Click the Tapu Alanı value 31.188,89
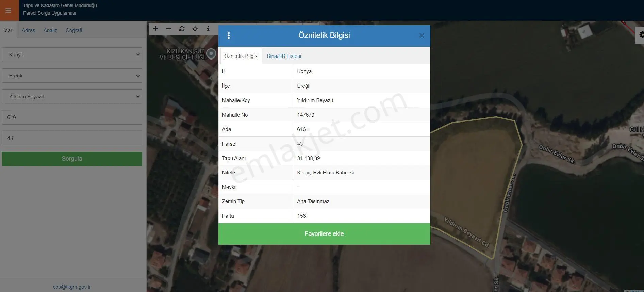Image resolution: width=644 pixels, height=292 pixels. [308, 158]
